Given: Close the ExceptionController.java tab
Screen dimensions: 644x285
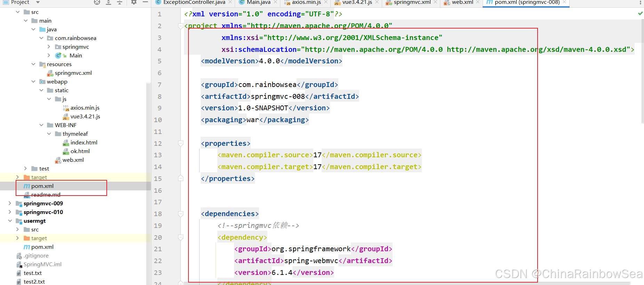Looking at the screenshot, I should [x=231, y=2].
